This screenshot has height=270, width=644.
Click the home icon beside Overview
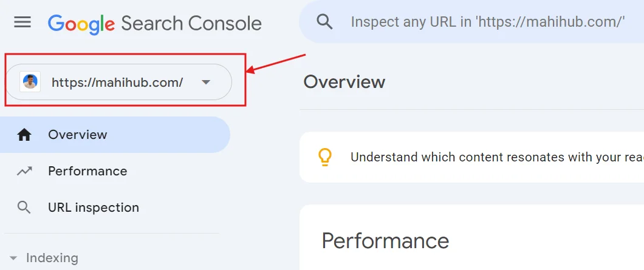(24, 135)
